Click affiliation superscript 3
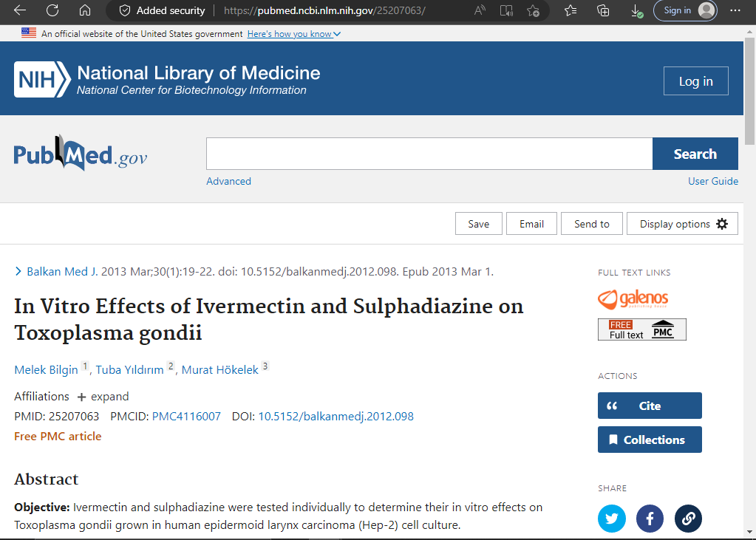756x540 pixels. pyautogui.click(x=265, y=366)
